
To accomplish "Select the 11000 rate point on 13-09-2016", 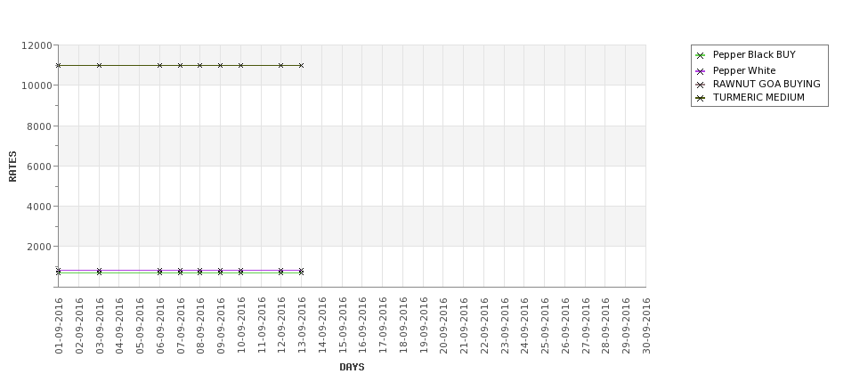I will pos(302,65).
